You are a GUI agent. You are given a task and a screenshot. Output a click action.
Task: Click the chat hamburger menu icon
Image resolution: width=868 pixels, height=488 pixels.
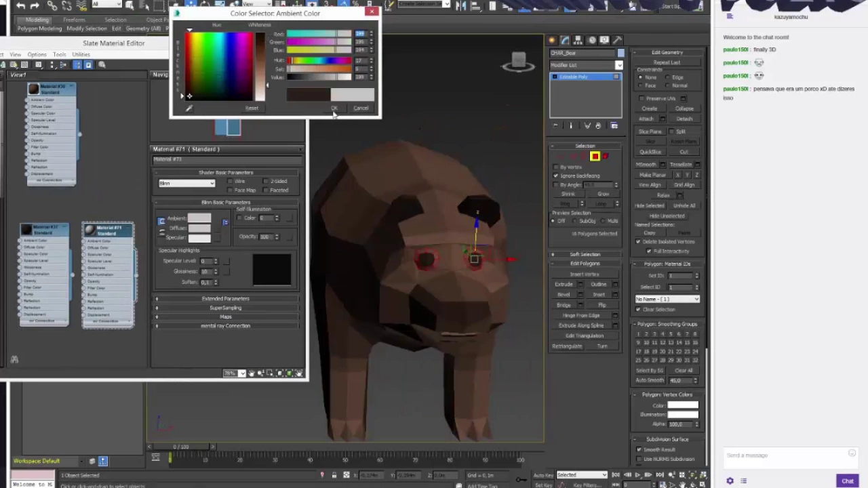tap(730, 16)
